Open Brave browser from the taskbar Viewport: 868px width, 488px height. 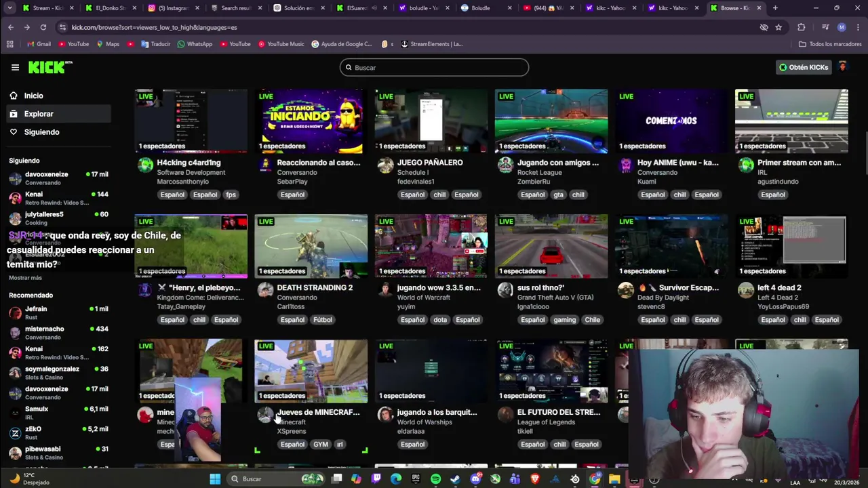535,479
